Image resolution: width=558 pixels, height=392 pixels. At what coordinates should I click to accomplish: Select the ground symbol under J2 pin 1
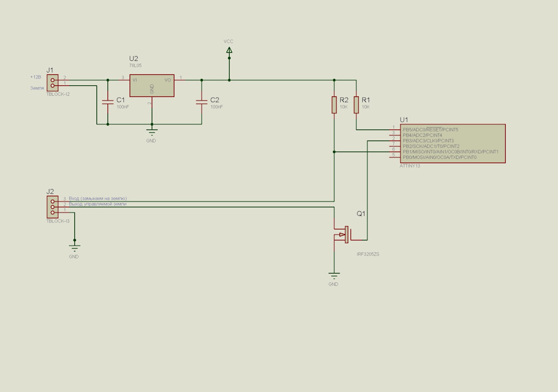pyautogui.click(x=74, y=248)
